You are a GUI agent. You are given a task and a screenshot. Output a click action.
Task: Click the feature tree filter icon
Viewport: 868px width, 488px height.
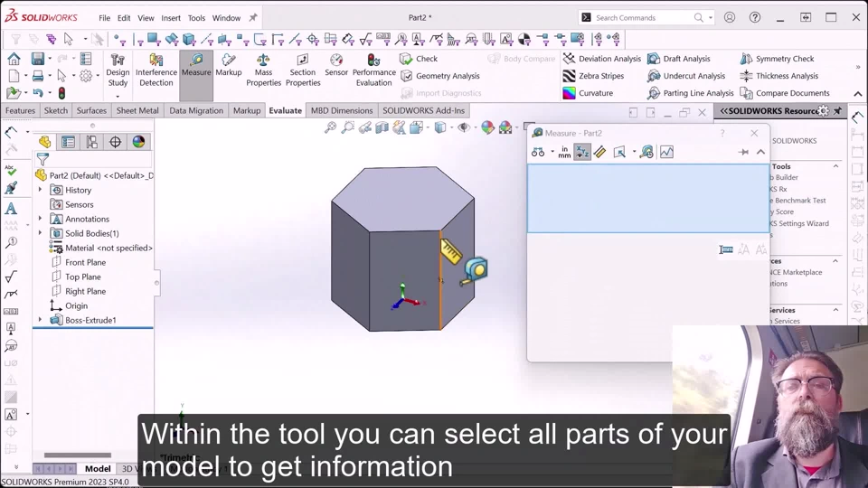(x=42, y=160)
